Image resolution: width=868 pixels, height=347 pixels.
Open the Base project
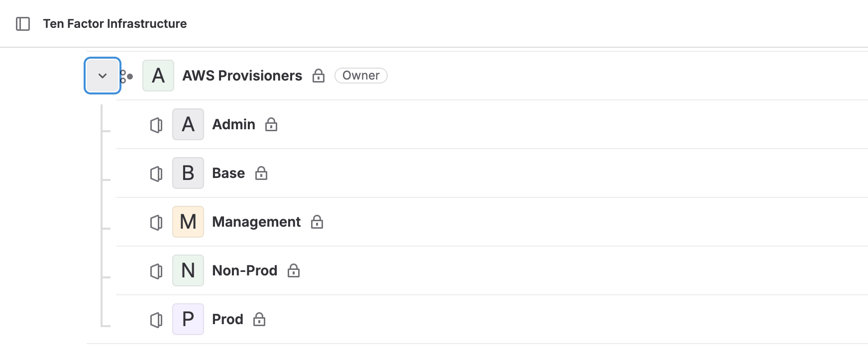[x=228, y=173]
